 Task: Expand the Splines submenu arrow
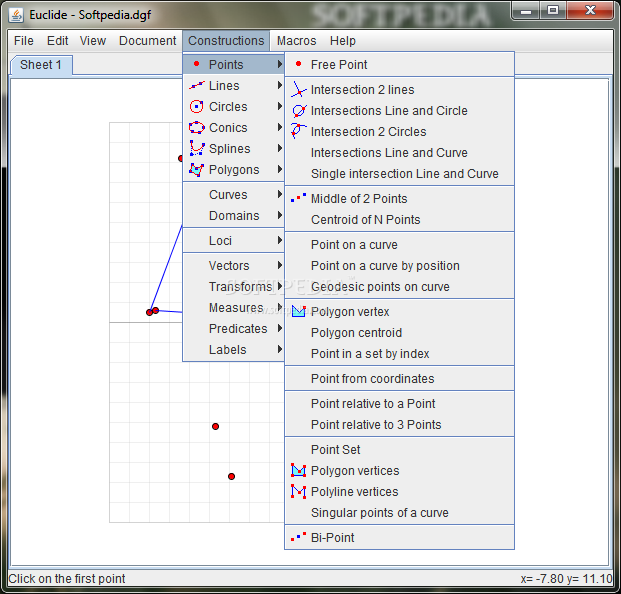pos(280,148)
